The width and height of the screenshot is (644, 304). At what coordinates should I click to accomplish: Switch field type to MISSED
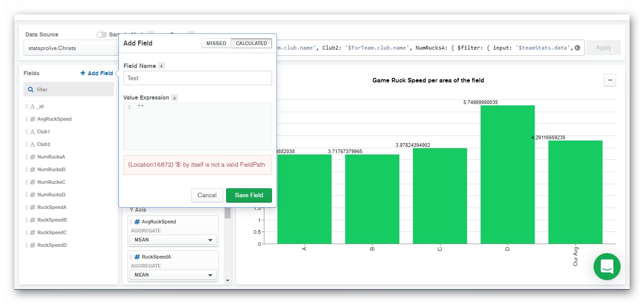[x=216, y=43]
